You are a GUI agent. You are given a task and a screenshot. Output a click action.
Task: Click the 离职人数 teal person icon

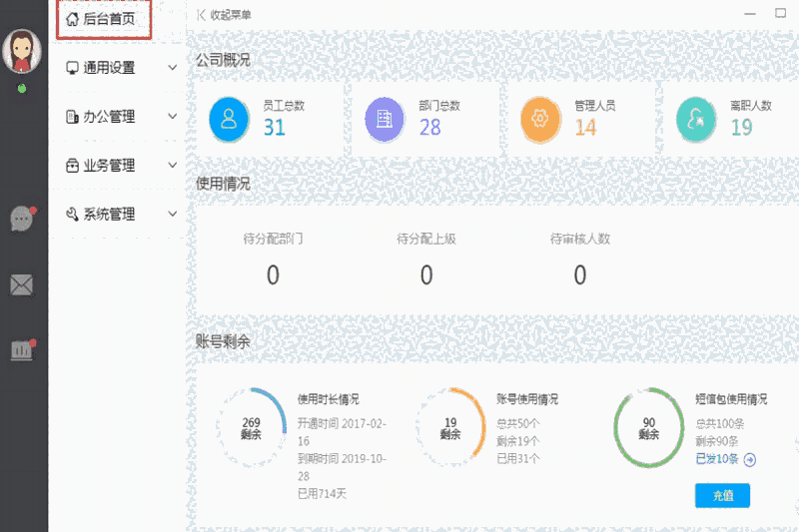click(696, 119)
